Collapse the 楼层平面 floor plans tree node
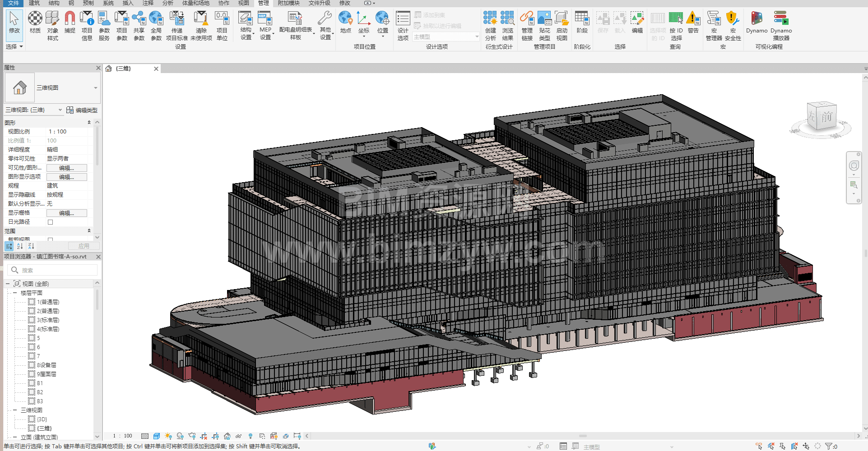This screenshot has width=868, height=451. (x=15, y=293)
